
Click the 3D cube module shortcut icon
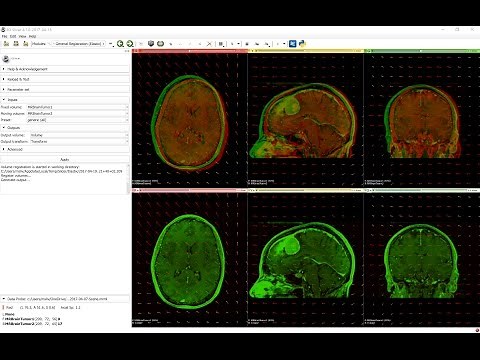pyautogui.click(x=151, y=44)
